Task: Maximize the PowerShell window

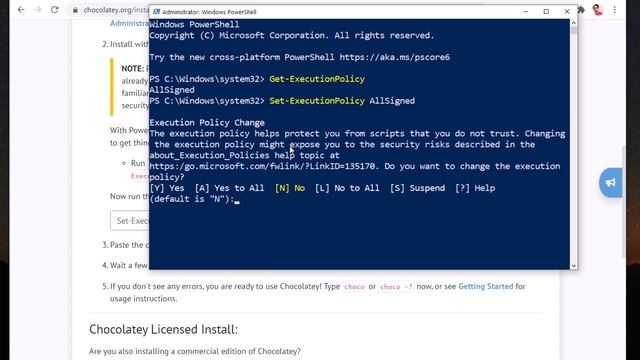Action: point(546,11)
